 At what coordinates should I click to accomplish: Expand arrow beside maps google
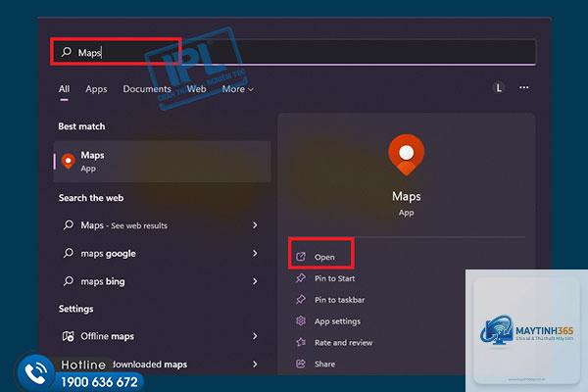(x=255, y=253)
